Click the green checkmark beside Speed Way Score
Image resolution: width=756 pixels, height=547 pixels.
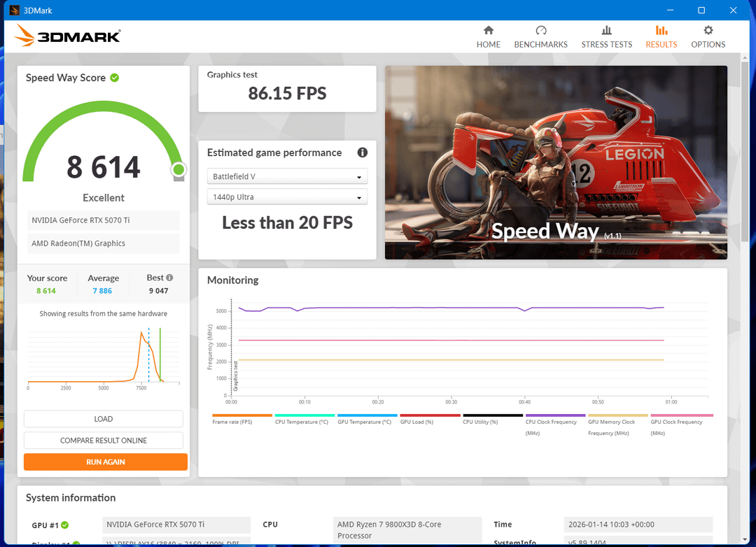pos(114,78)
